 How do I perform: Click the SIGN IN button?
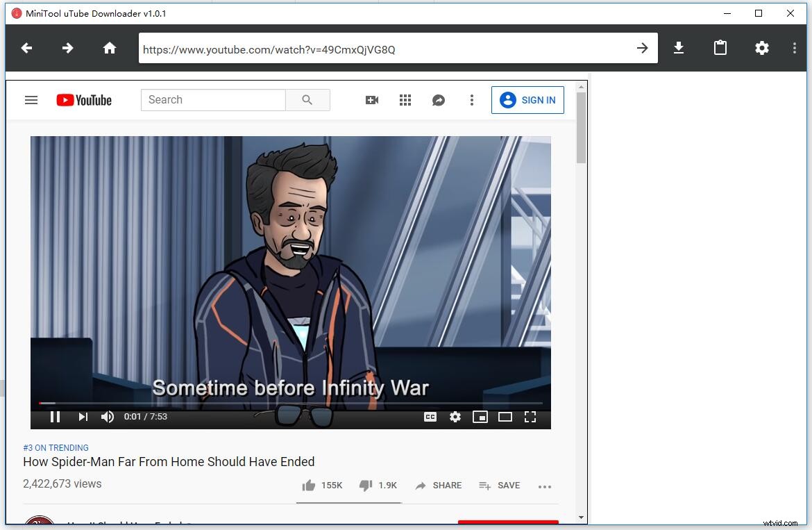coord(527,100)
